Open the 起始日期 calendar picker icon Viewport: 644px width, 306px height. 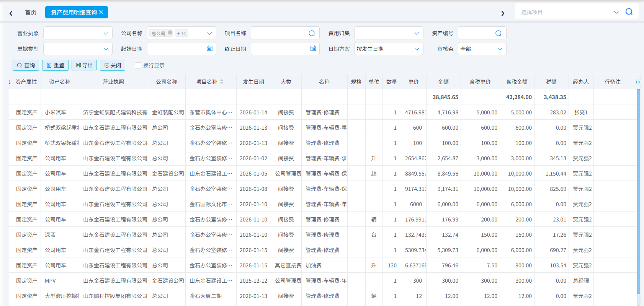click(209, 49)
